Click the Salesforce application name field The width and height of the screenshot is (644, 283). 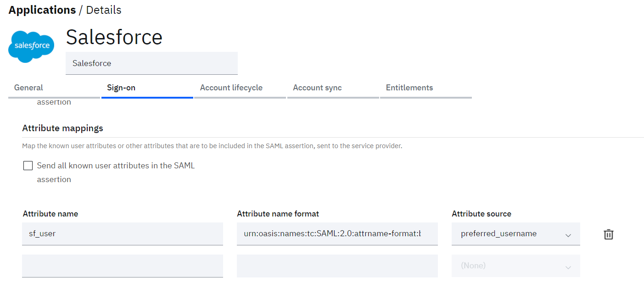[x=151, y=63]
